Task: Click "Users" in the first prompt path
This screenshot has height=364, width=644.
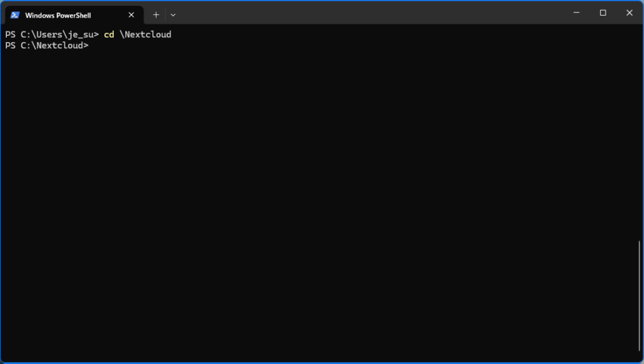Action: click(x=49, y=35)
